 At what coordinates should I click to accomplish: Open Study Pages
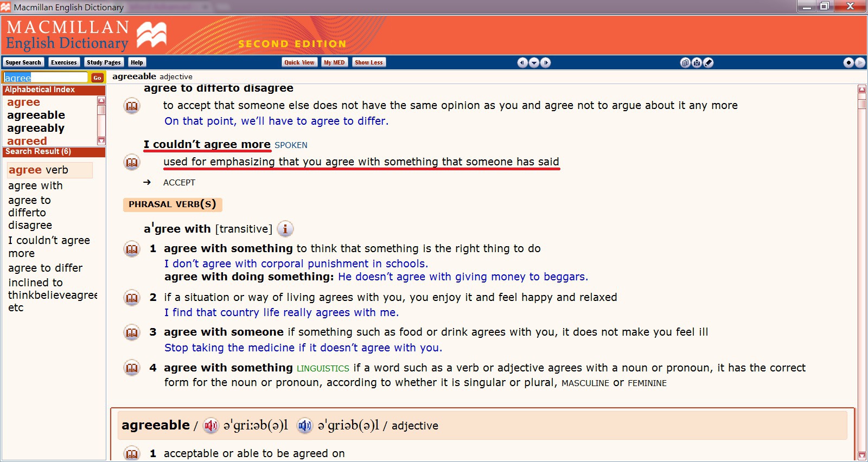[104, 62]
